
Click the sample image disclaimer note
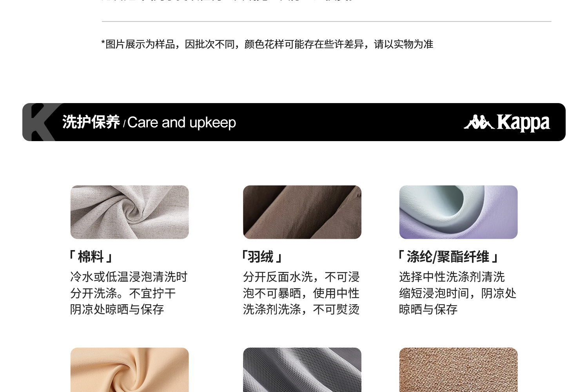coord(267,44)
